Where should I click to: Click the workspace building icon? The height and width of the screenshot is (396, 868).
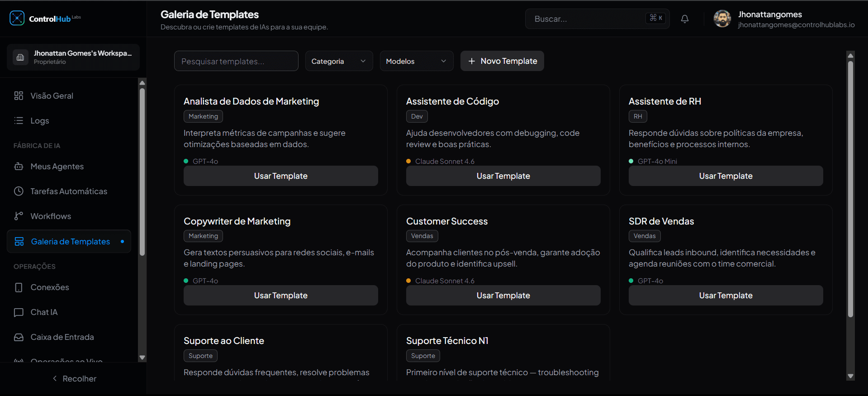tap(20, 57)
